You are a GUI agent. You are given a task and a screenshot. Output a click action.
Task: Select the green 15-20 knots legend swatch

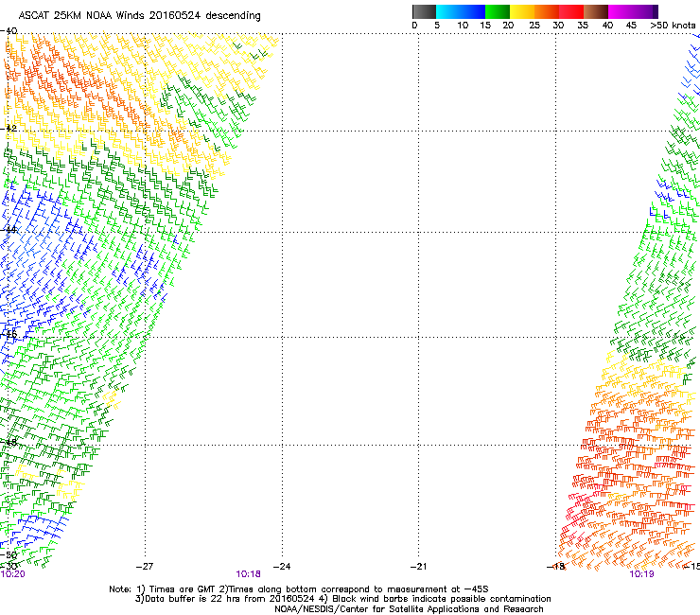[x=498, y=11]
